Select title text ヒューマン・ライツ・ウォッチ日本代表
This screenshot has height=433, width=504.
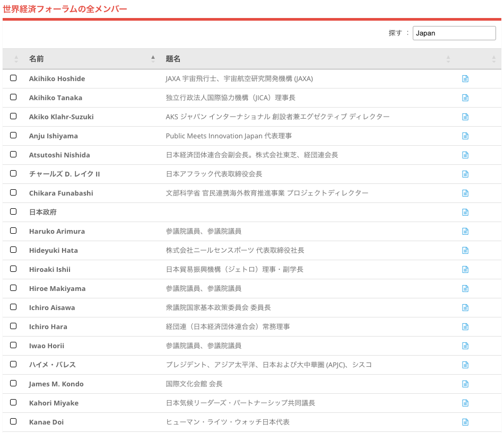(x=228, y=422)
